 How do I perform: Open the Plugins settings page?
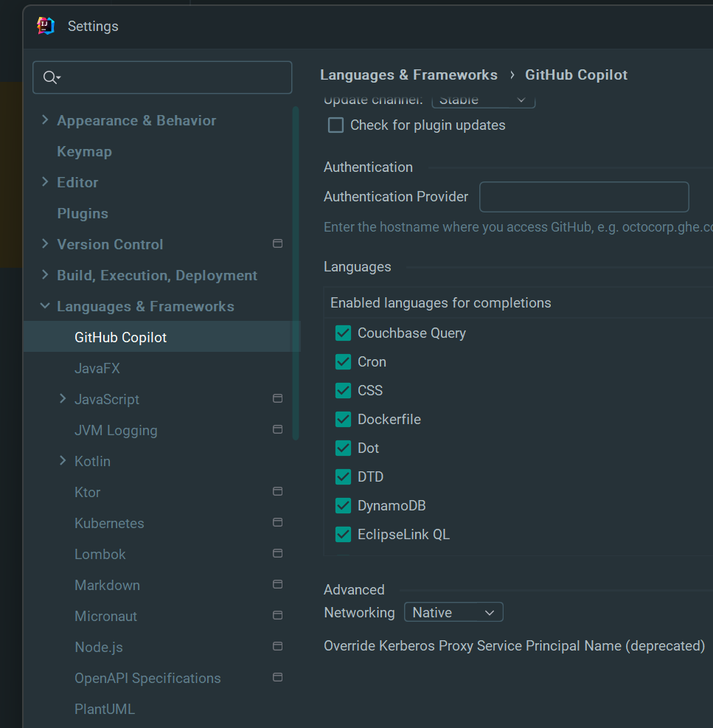click(x=83, y=213)
